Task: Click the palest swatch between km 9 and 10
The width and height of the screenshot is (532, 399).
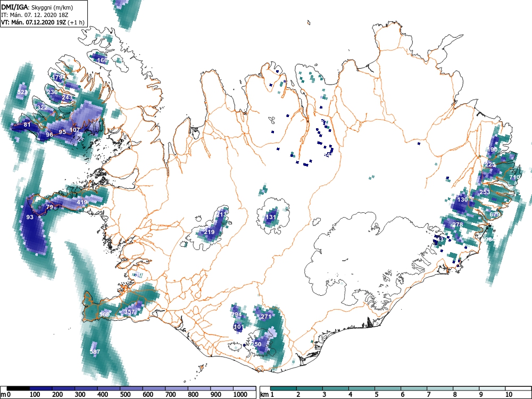Action: (x=492, y=388)
